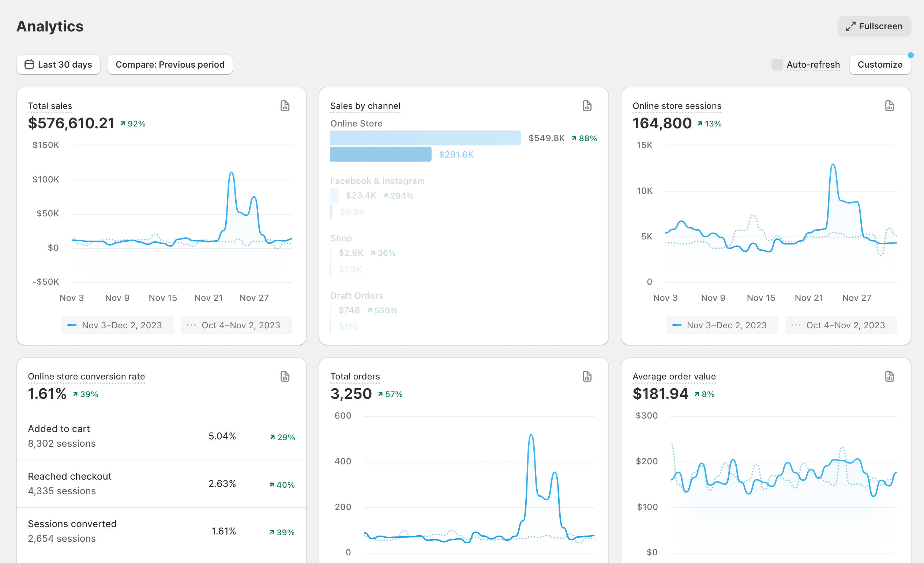Open report icon on Total orders card
The image size is (924, 563).
tap(587, 376)
